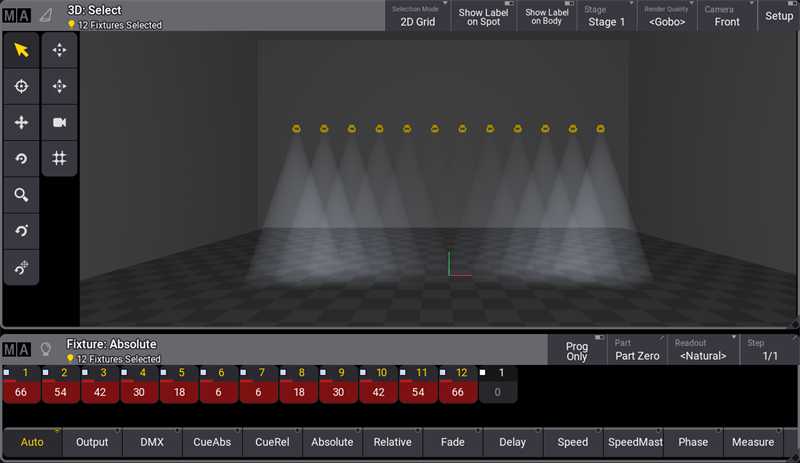Open the MA logo menu in 3D window
Viewport: 800px width, 463px height.
point(17,15)
